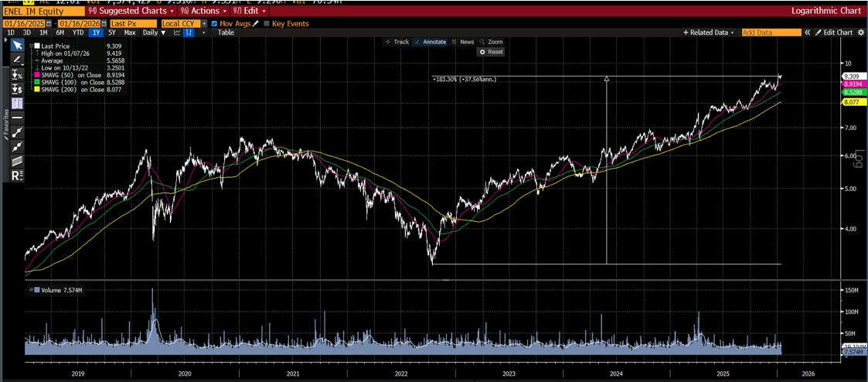Enable Zoom mode

tap(491, 42)
